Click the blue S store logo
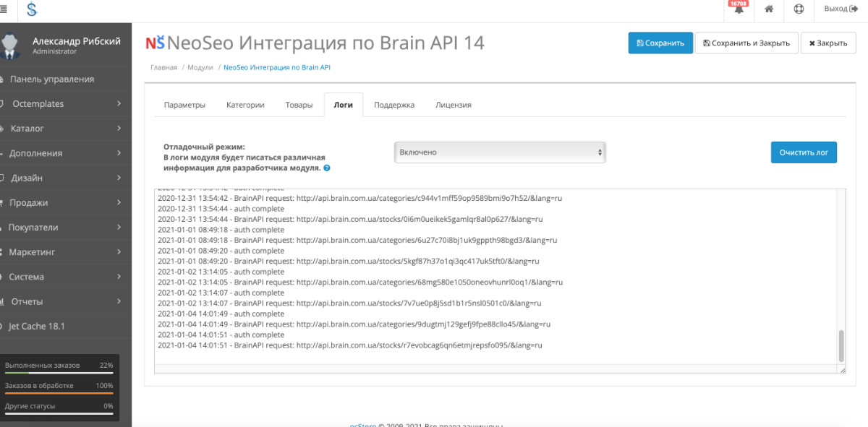This screenshot has height=427, width=868. [x=32, y=9]
